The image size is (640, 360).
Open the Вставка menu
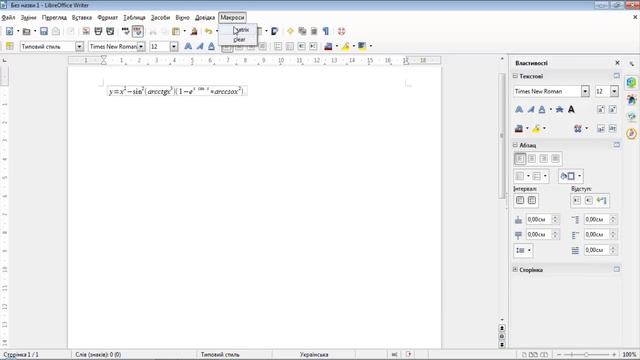point(82,18)
